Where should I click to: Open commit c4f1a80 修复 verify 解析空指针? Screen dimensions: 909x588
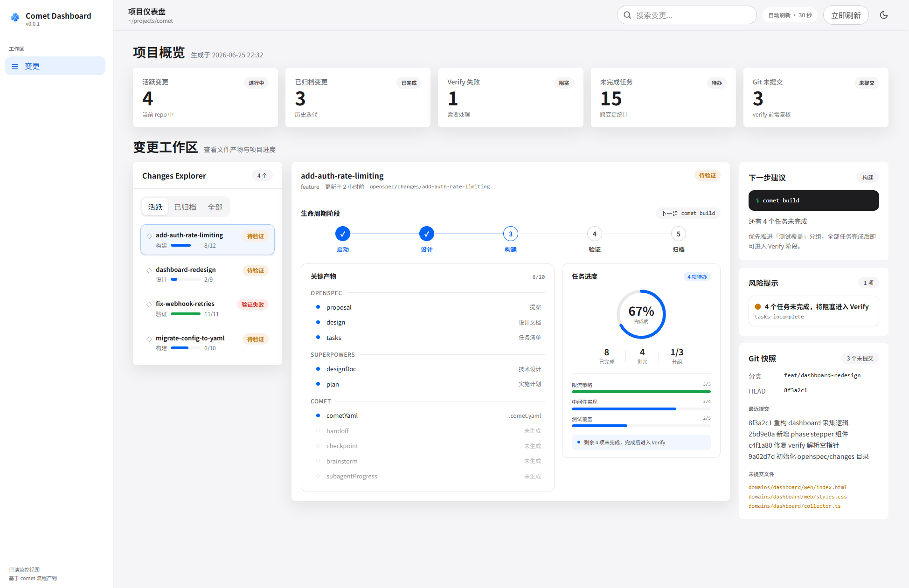(x=793, y=445)
